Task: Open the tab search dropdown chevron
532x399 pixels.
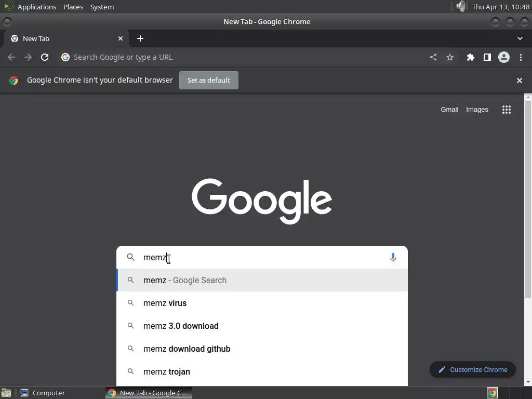Action: coord(520,38)
